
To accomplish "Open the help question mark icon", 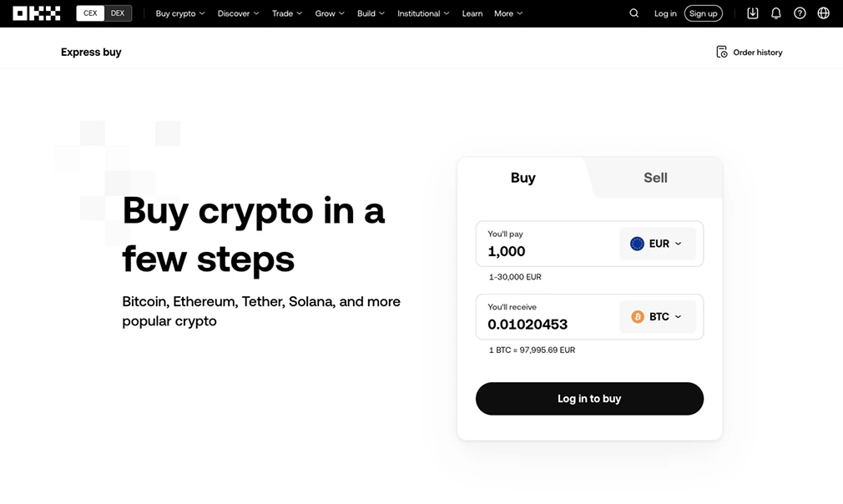I will point(800,13).
